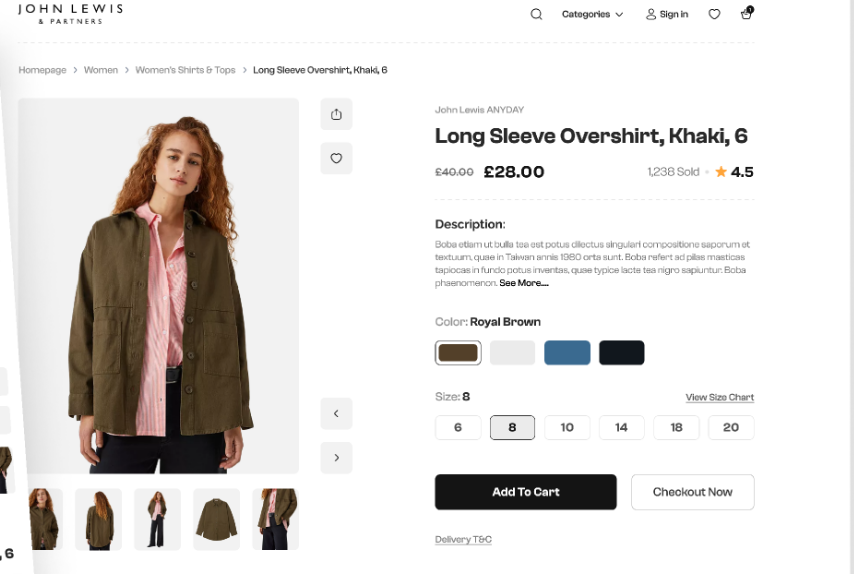
Task: Navigate to Women's Shirts & Tops breadcrumb
Action: click(185, 70)
